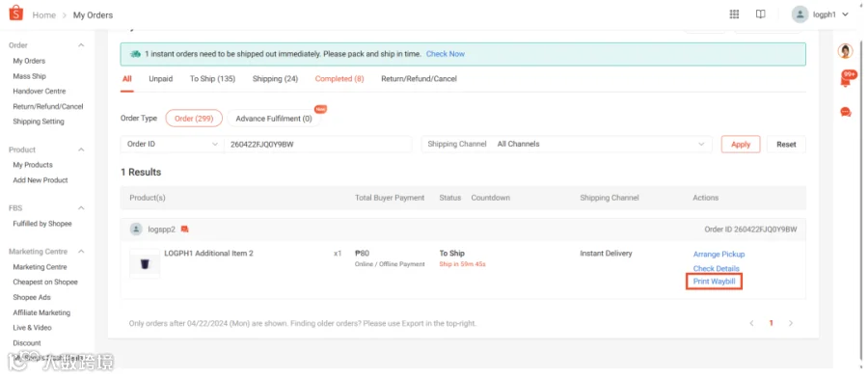Screen dimensions: 868x378
Task: Open Handover Centre in the sidebar
Action: [40, 92]
